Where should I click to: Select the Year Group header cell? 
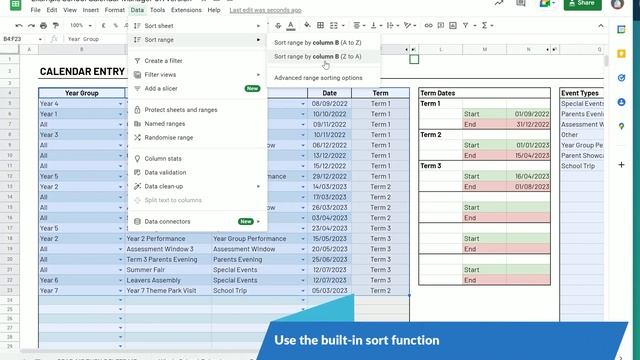pyautogui.click(x=82, y=93)
